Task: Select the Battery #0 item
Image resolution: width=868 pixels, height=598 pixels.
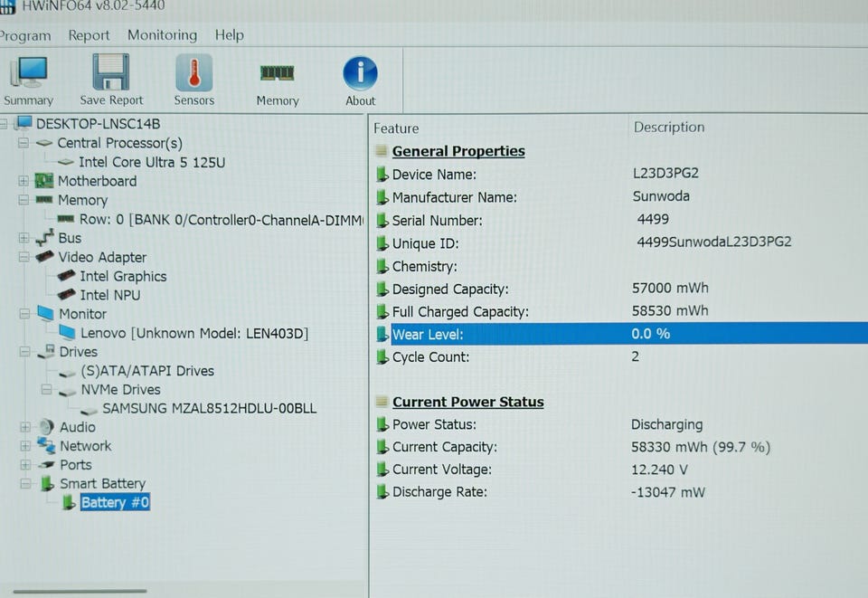Action: 115,502
